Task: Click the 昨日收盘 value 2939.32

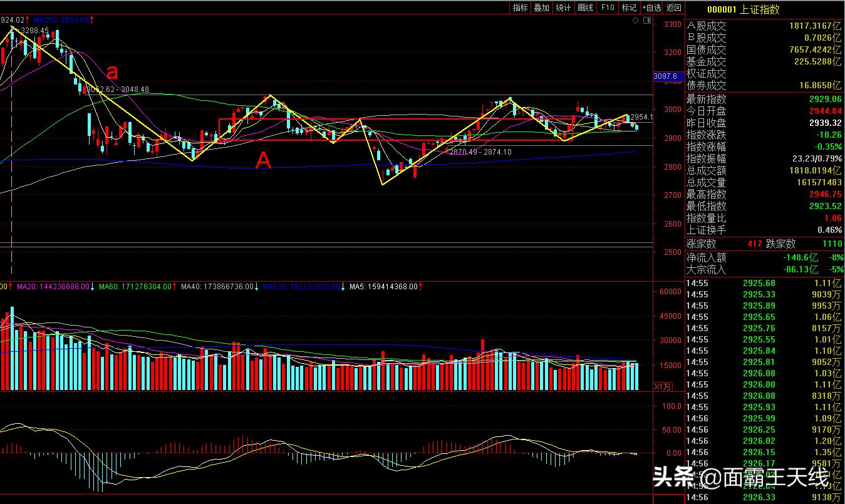Action: (x=826, y=123)
